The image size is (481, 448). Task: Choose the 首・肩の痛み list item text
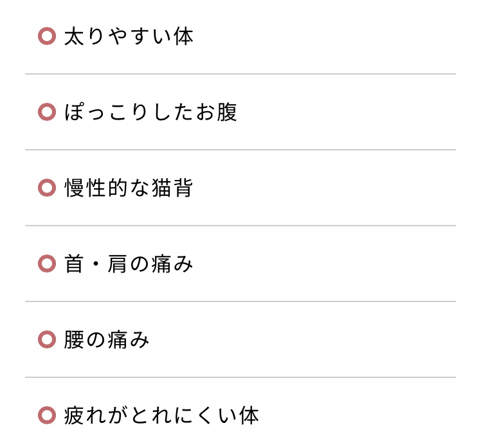point(129,264)
